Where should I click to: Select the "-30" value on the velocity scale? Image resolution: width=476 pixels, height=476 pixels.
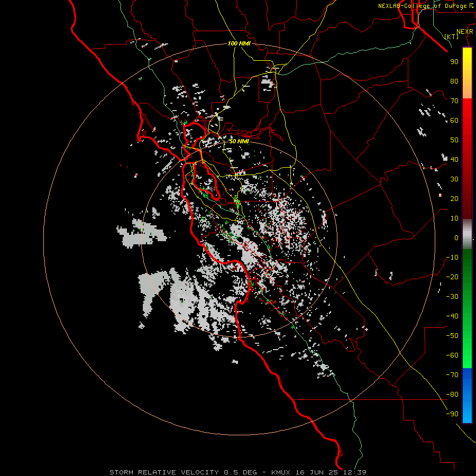click(x=452, y=297)
